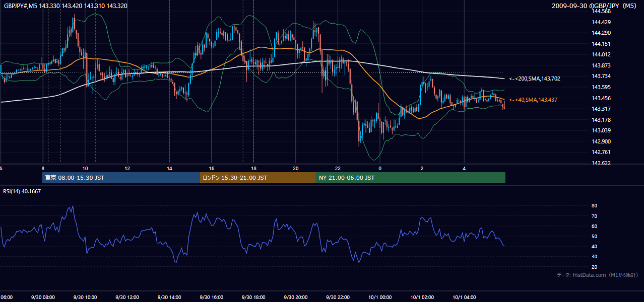Image resolution: width=644 pixels, height=302 pixels.
Task: Click hour label 22 under the price chart
Action: [338, 168]
